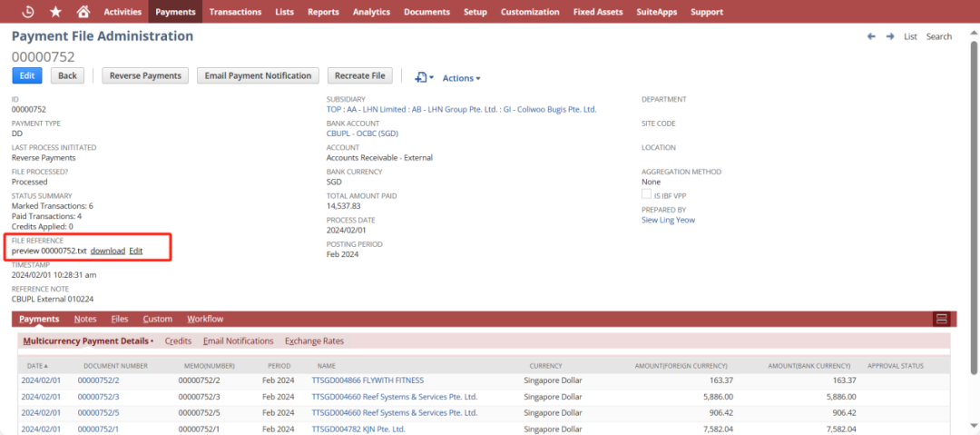Viewport: 980px width, 435px height.
Task: Open the Recent Records clock icon
Action: [28, 11]
